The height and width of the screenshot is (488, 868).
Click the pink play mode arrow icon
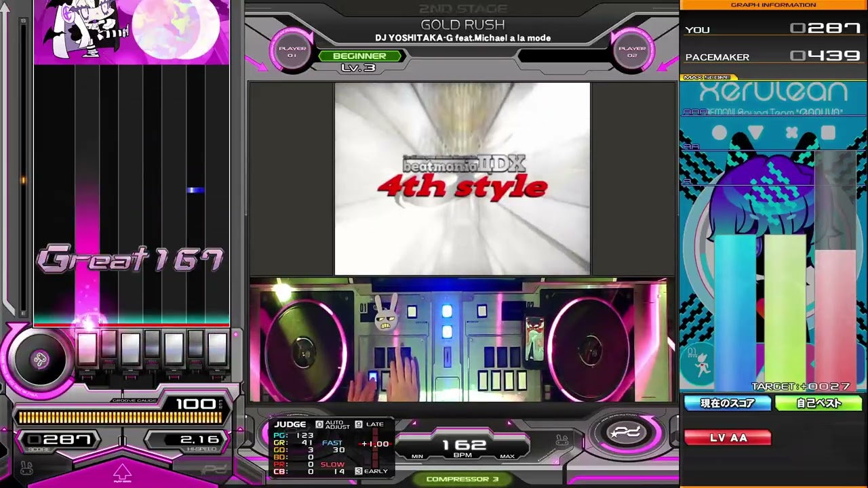tap(122, 472)
